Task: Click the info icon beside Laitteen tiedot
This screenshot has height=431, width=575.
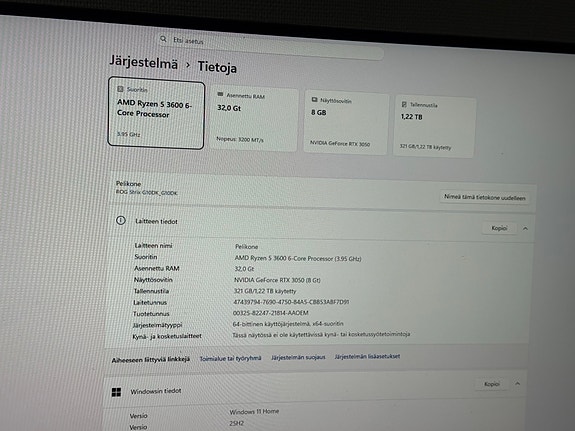Action: 121,220
